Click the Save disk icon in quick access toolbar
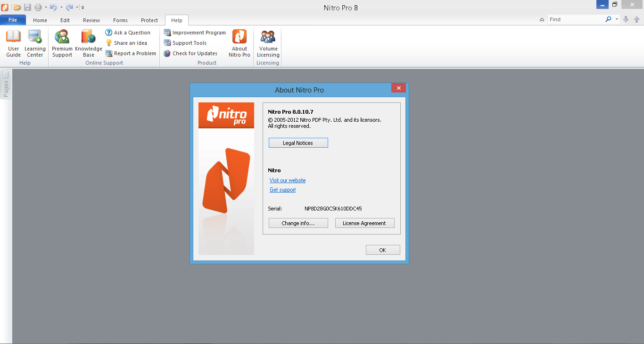Screen dimensions: 644x344 coord(27,7)
